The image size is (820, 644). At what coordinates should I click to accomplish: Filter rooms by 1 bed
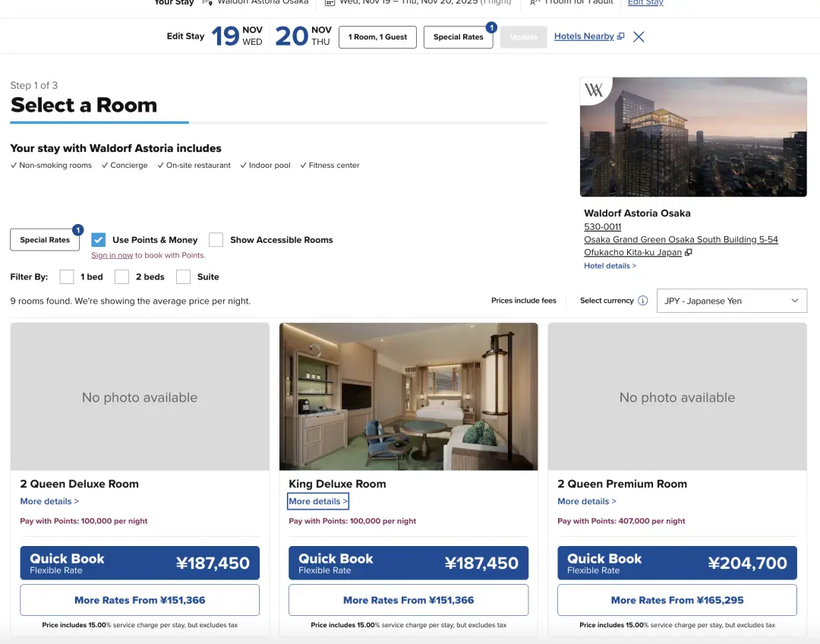(x=67, y=277)
